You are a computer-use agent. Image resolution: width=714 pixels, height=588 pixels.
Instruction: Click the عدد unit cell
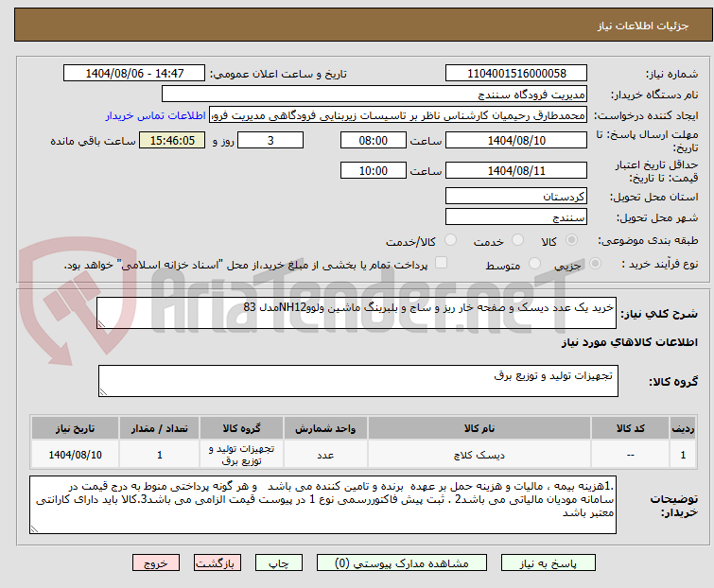tap(325, 455)
